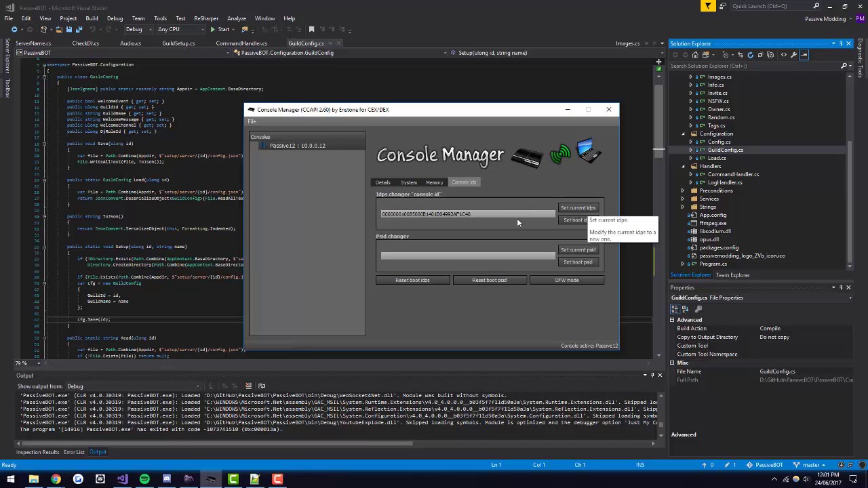This screenshot has height=488, width=868.
Task: Click the bookmark icon in toolbar
Action: 311,30
